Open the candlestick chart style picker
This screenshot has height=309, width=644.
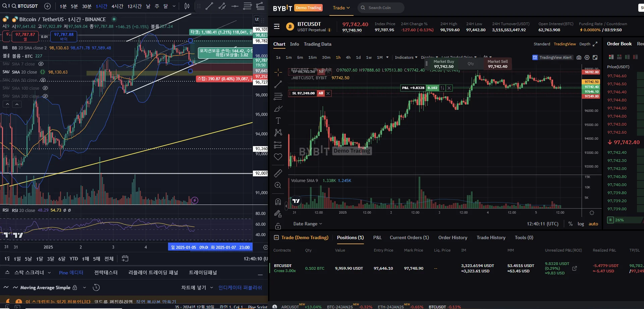click(x=187, y=6)
